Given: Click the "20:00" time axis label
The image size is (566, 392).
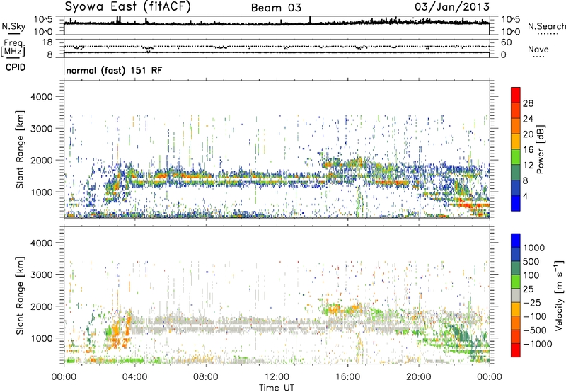Looking at the screenshot, I should click(418, 377).
